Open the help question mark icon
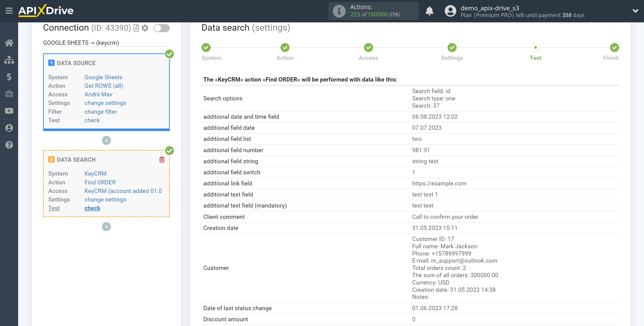This screenshot has height=326, width=644. (x=9, y=145)
